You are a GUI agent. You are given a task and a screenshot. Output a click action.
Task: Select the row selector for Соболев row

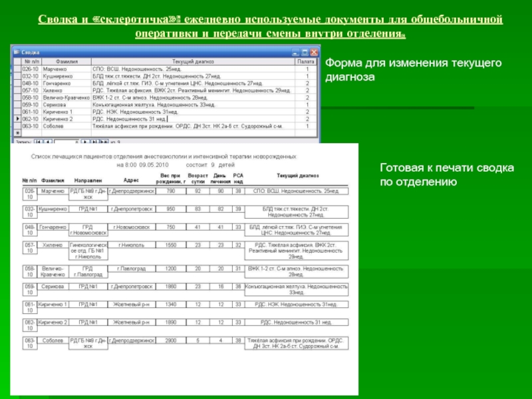click(x=17, y=126)
